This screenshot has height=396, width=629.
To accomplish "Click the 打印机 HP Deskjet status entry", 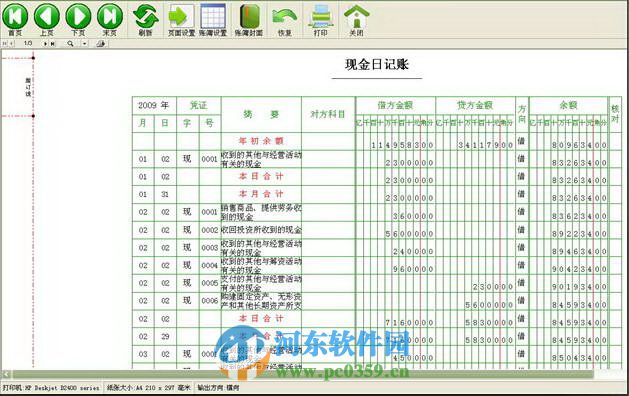I will 51,388.
